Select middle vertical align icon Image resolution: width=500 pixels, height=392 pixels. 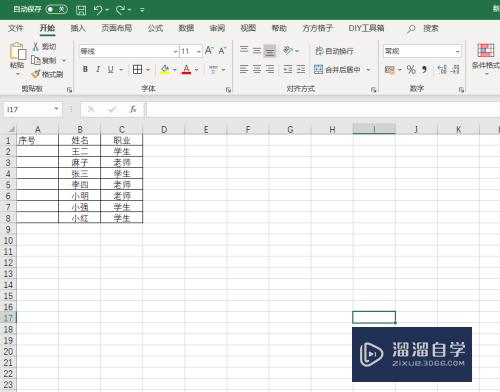pos(257,50)
